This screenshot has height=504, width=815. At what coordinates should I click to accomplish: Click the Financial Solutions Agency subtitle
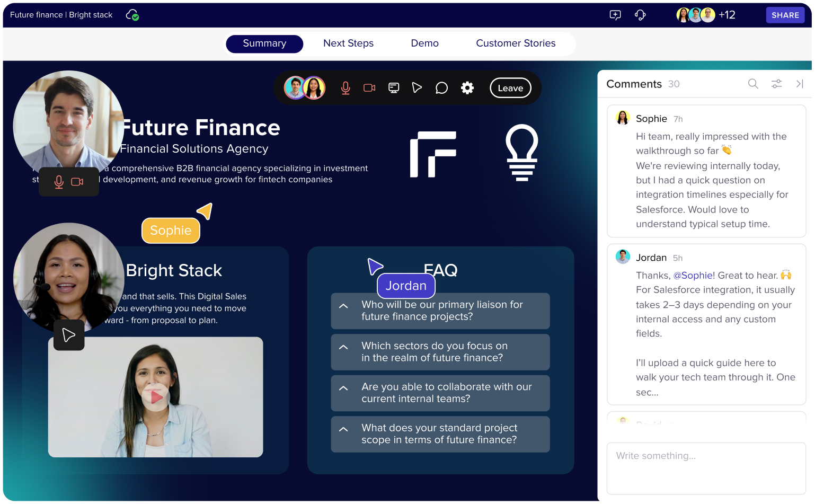click(194, 149)
